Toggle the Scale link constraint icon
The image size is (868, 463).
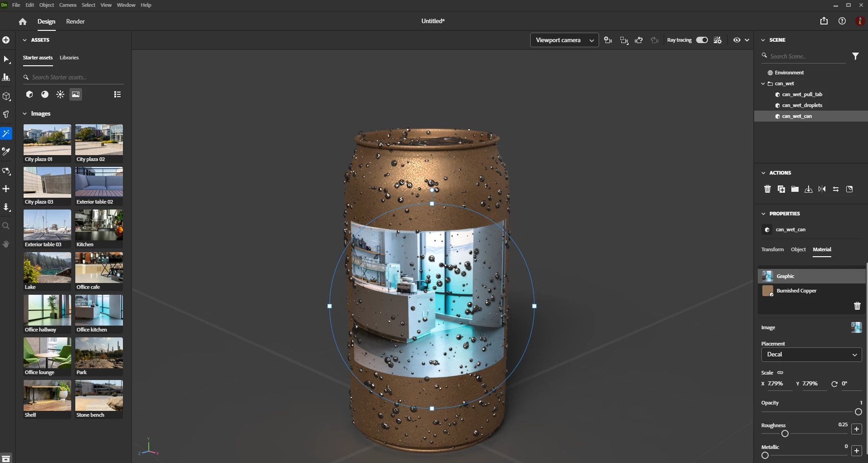coord(780,373)
